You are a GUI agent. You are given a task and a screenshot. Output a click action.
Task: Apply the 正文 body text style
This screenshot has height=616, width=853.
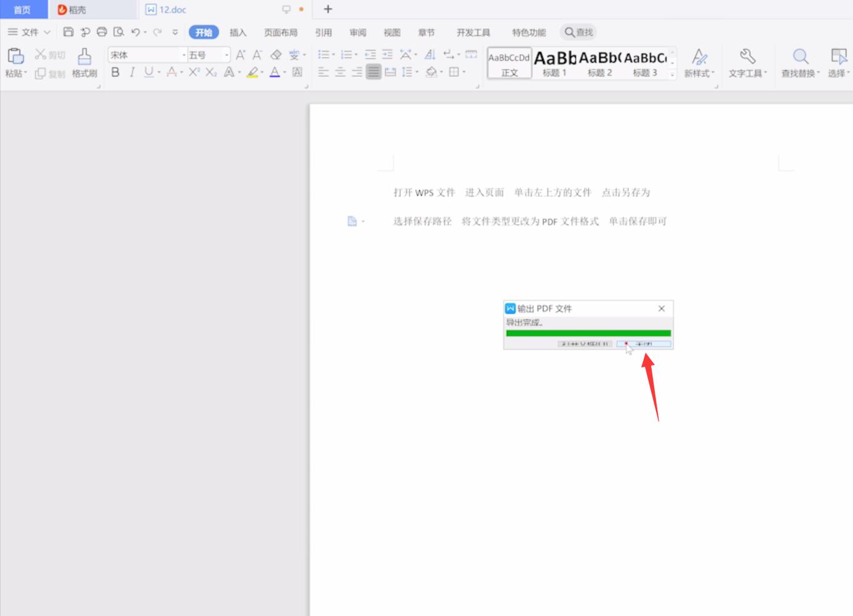[x=510, y=63]
